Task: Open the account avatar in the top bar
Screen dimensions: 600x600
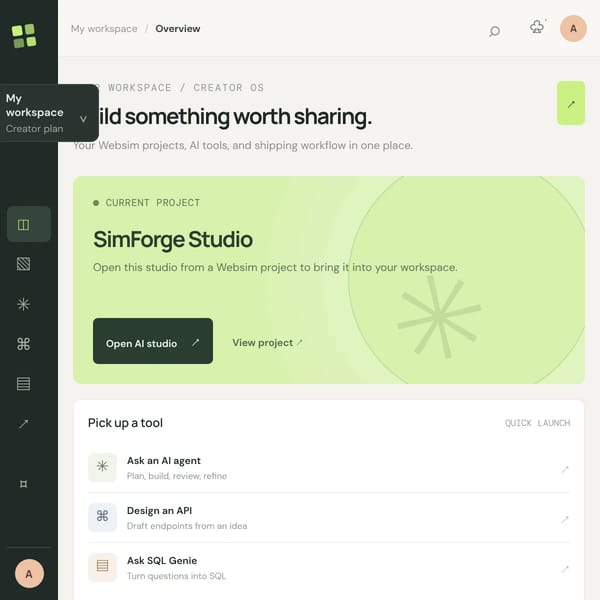Action: pyautogui.click(x=573, y=28)
